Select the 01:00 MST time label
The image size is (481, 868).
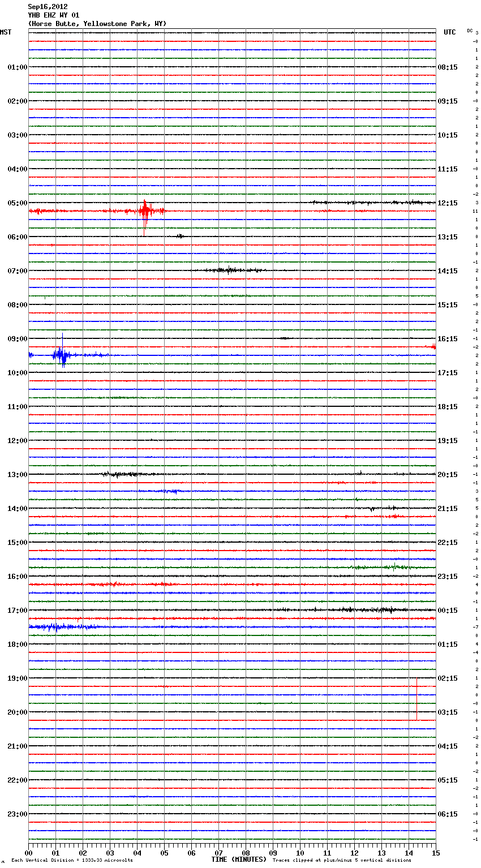click(x=18, y=67)
